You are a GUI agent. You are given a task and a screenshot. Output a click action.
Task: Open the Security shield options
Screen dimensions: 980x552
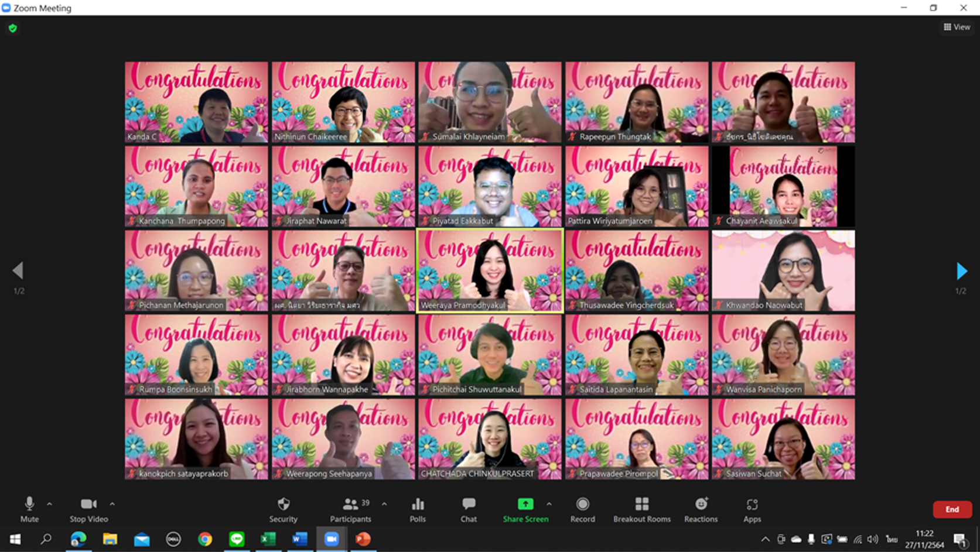pyautogui.click(x=284, y=509)
